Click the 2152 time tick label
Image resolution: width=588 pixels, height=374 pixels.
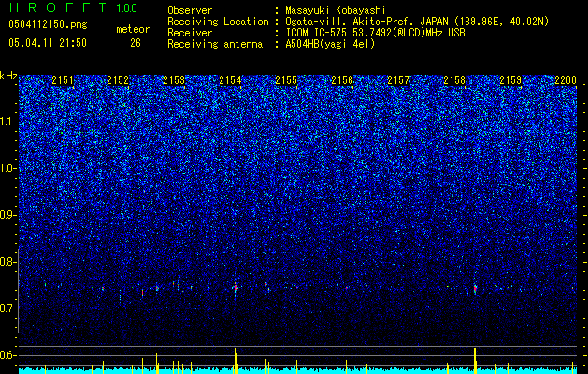tap(118, 80)
